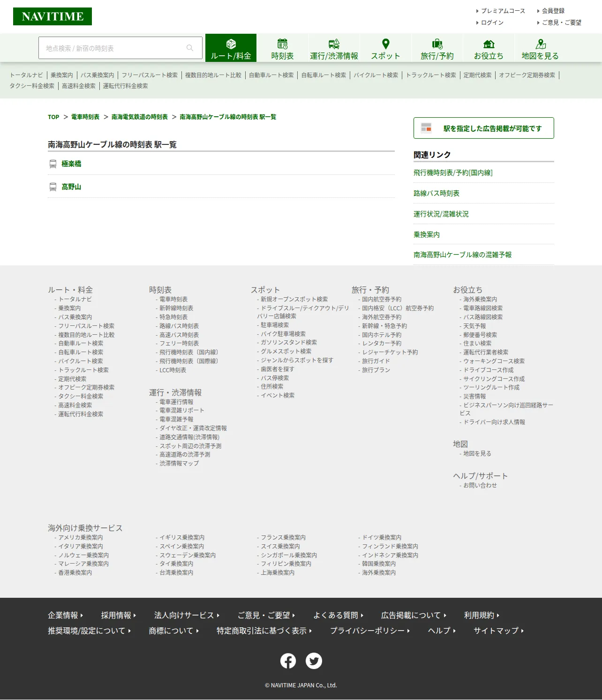
Task: Click the 地図を見る map icon
Action: (541, 44)
